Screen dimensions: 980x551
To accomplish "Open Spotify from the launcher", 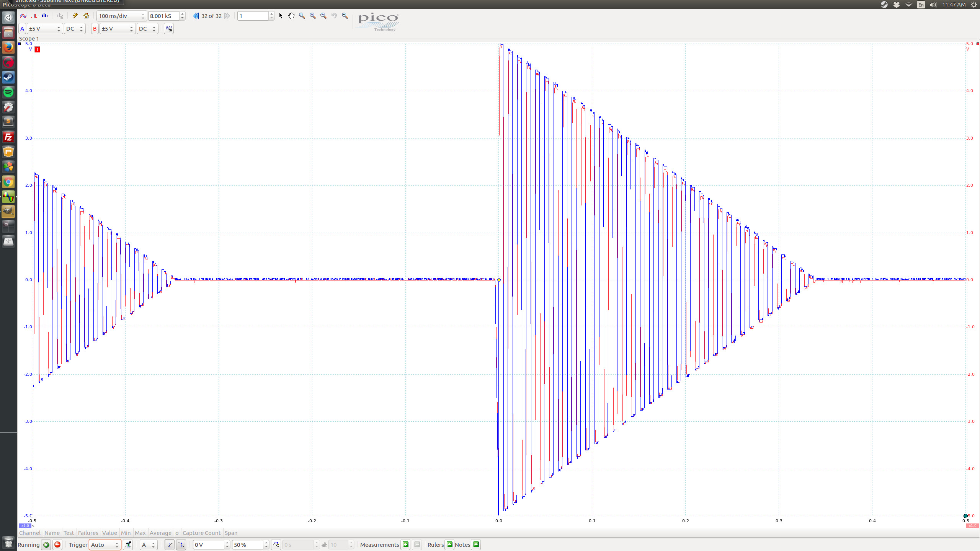I will point(8,92).
